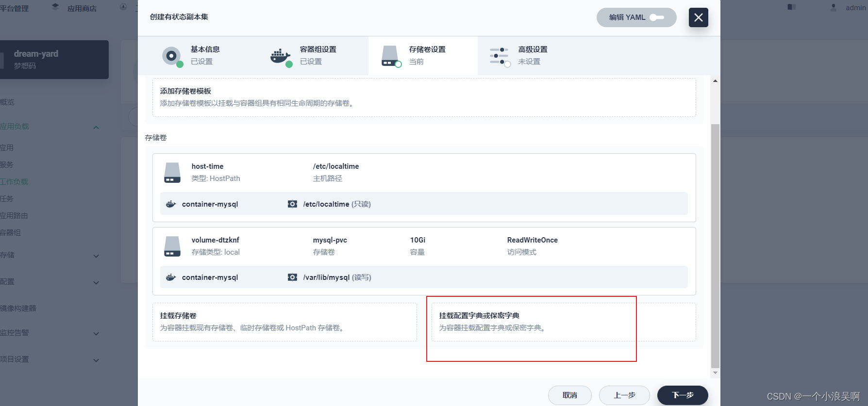Screen dimensions: 868x406
Task: Click 添加存储卷模板 card
Action: tap(424, 97)
